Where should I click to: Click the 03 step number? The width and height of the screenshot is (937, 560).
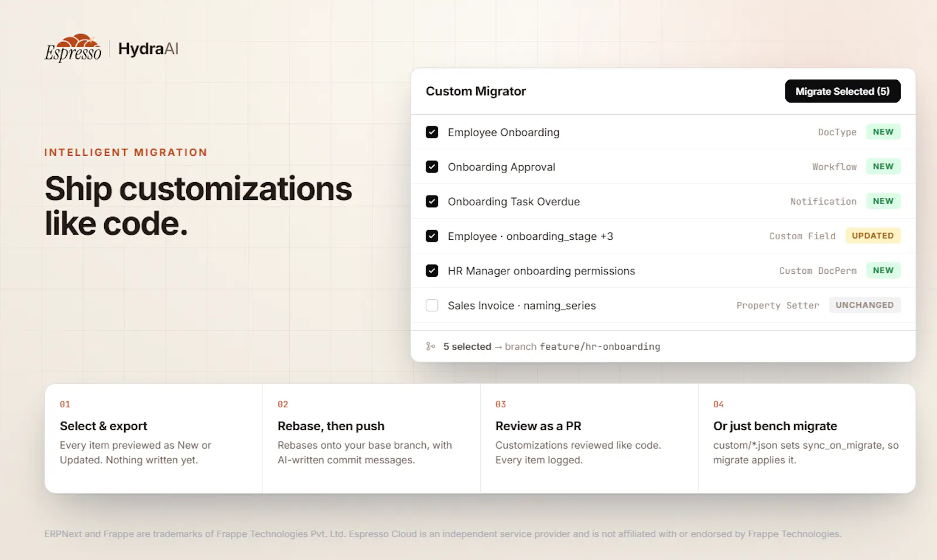(x=501, y=404)
